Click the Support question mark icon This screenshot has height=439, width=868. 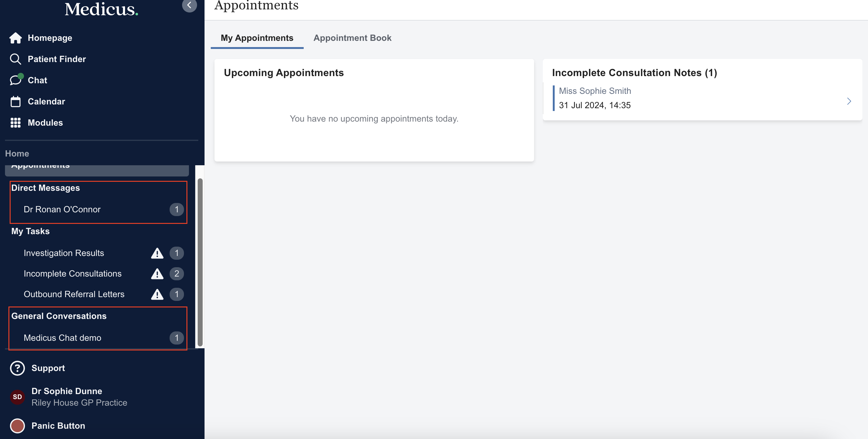pos(17,368)
